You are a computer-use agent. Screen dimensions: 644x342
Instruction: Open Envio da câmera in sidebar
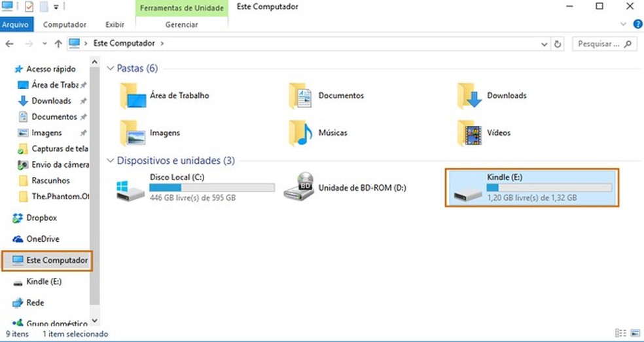coord(54,164)
